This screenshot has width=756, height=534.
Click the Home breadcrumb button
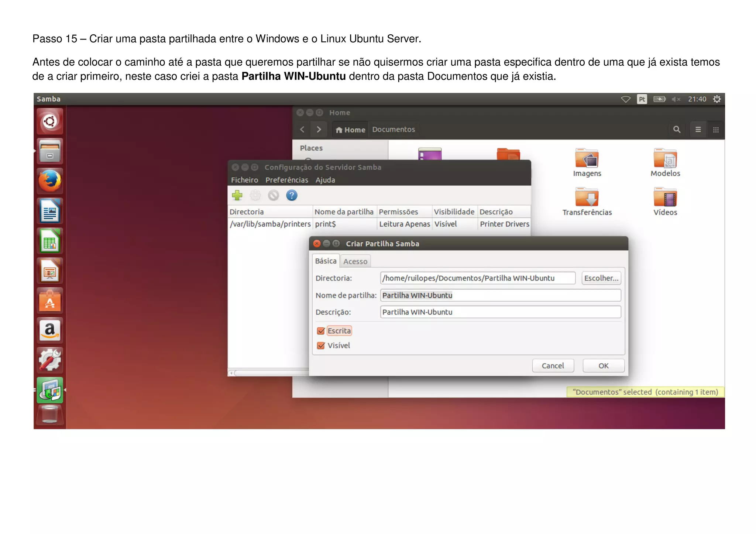point(350,130)
